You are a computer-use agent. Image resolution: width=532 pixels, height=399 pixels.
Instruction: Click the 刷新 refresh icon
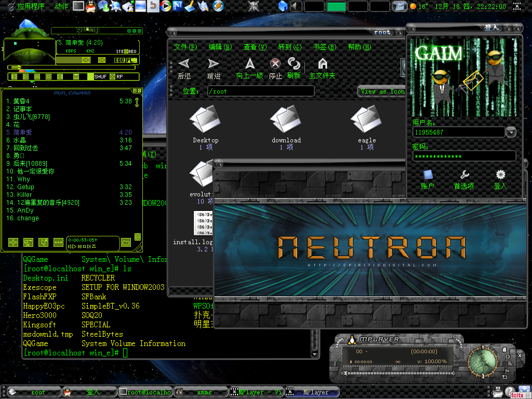point(294,68)
